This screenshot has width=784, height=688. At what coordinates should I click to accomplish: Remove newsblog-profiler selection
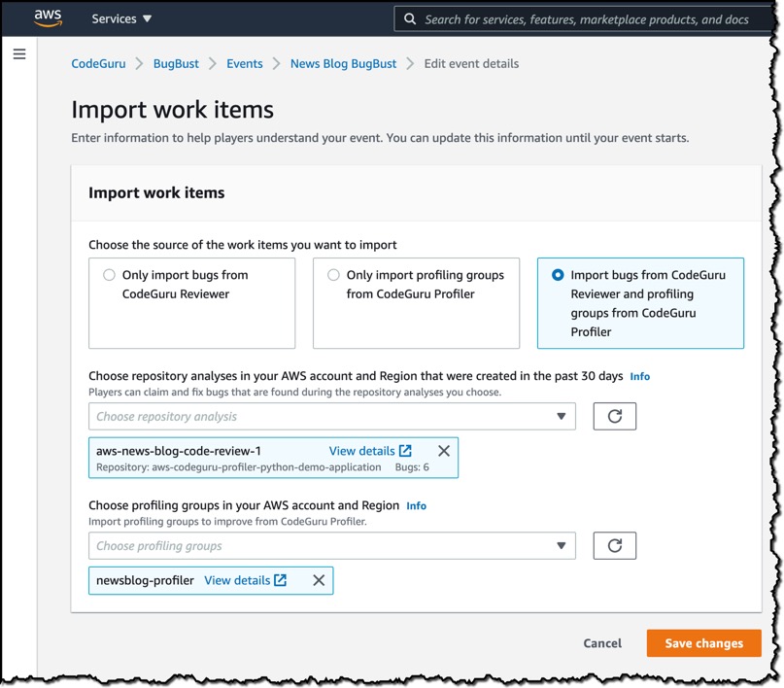point(319,580)
